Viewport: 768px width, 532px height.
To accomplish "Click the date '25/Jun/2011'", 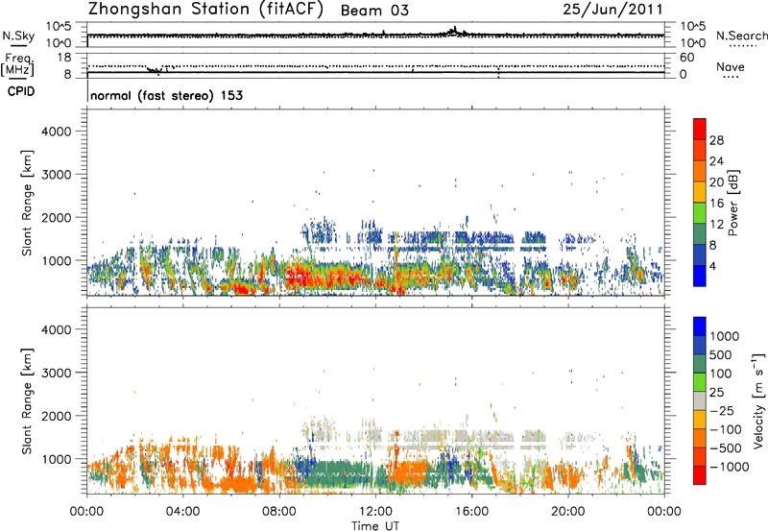I will [612, 10].
